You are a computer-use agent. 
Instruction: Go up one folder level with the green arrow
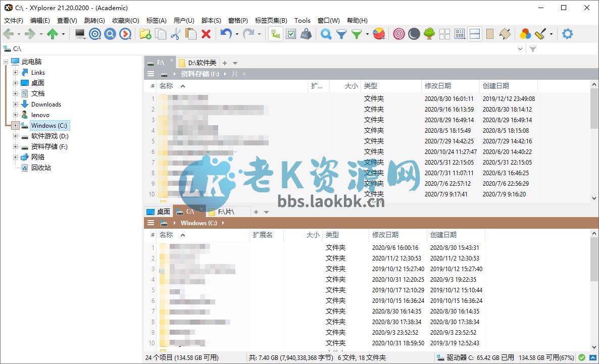coord(53,34)
